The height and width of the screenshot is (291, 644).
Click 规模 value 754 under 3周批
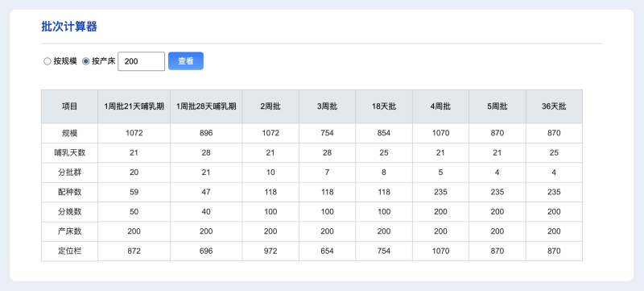tap(327, 133)
